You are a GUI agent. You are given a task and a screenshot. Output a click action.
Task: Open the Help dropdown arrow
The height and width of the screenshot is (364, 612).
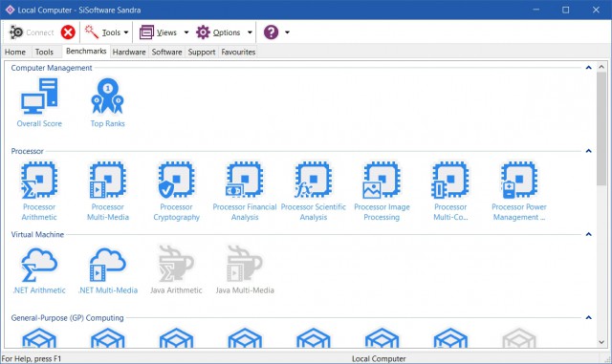[x=287, y=32]
